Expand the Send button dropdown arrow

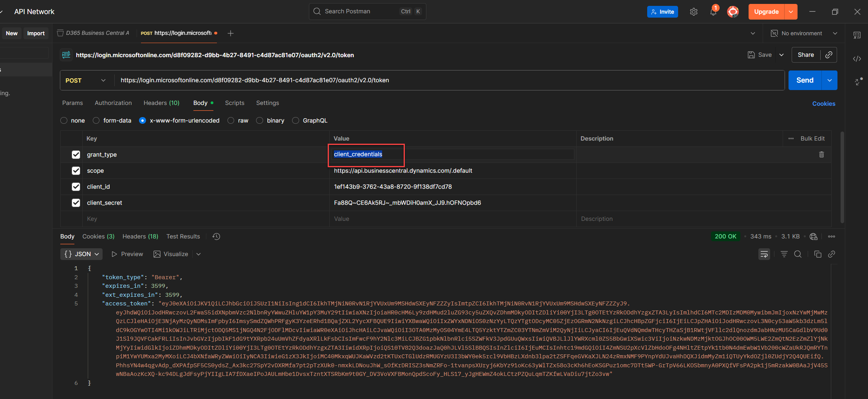pyautogui.click(x=830, y=80)
